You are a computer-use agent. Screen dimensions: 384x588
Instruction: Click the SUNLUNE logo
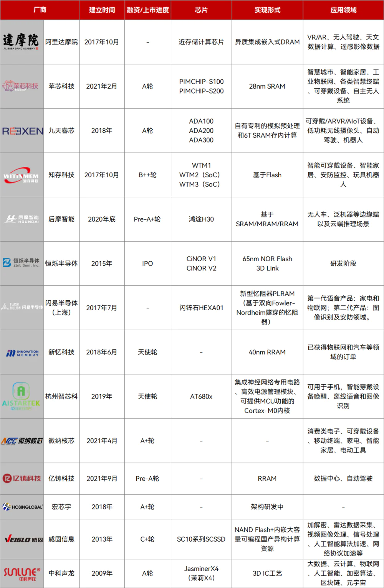(x=22, y=573)
